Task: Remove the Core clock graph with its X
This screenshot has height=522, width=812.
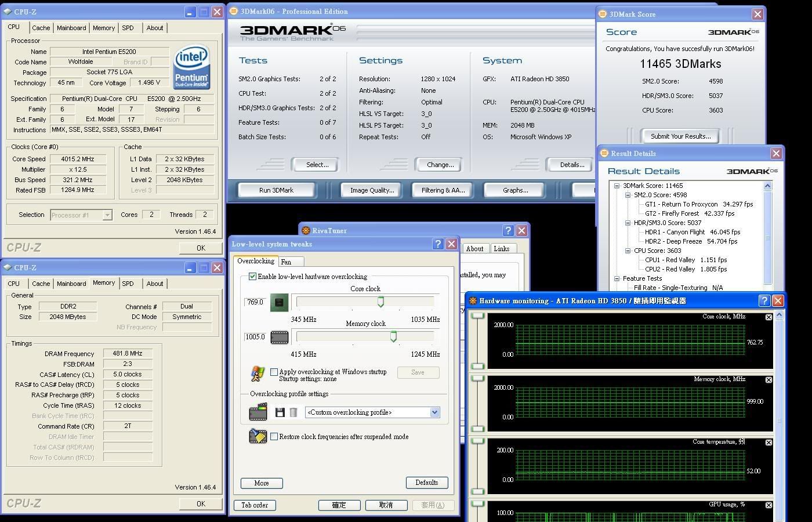Action: 768,317
